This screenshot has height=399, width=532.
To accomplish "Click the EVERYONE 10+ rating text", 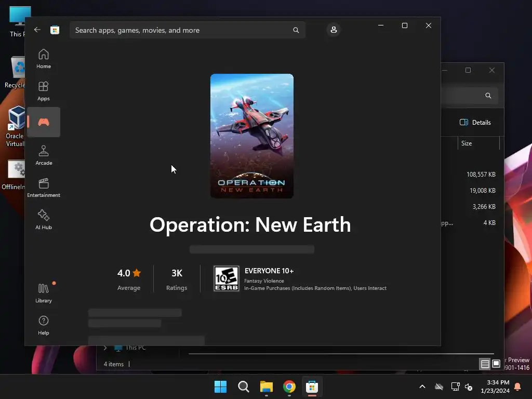I will coord(269,271).
